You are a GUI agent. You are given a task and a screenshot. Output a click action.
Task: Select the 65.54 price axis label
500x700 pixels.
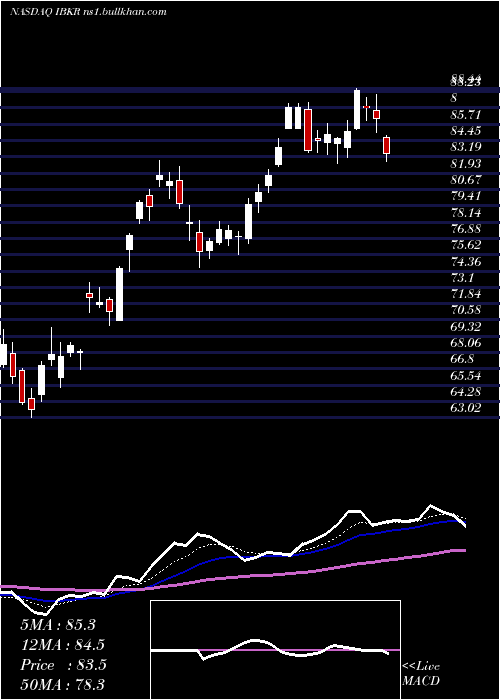pyautogui.click(x=466, y=375)
